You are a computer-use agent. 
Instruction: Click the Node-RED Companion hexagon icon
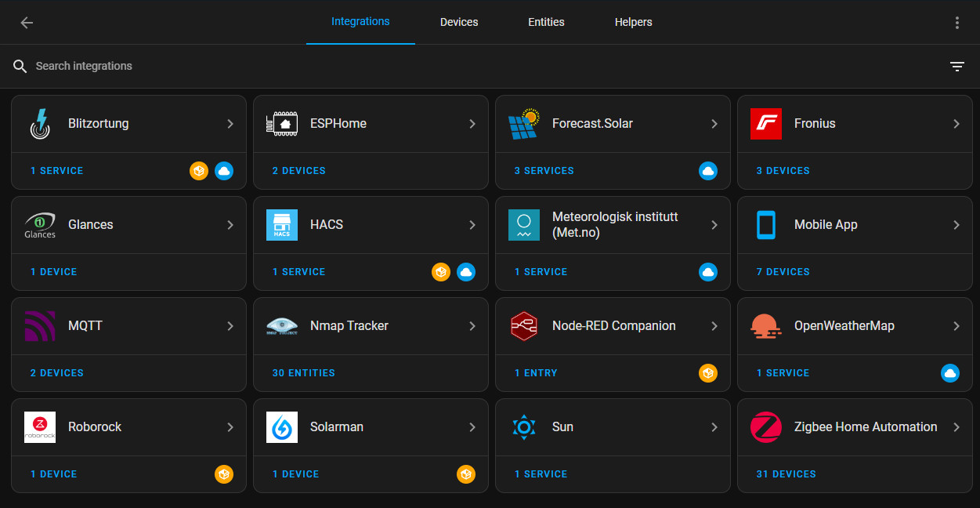point(523,326)
